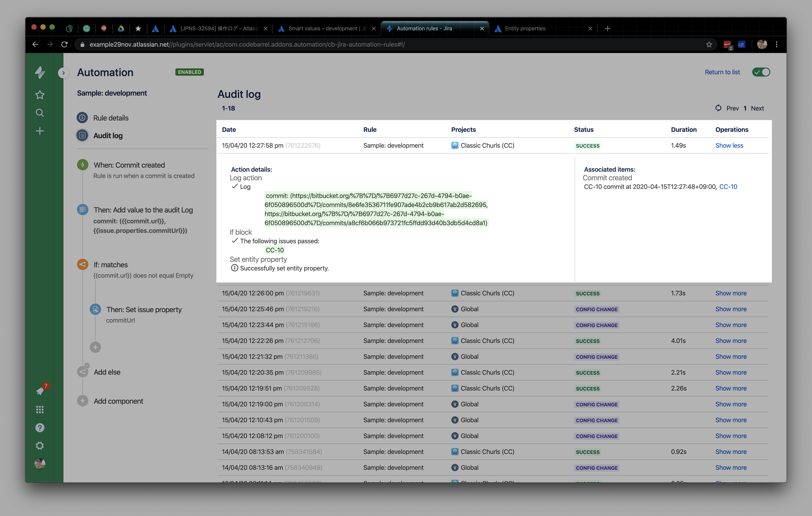Show more for the 12:22:26 pm entry
The width and height of the screenshot is (812, 516).
point(731,340)
